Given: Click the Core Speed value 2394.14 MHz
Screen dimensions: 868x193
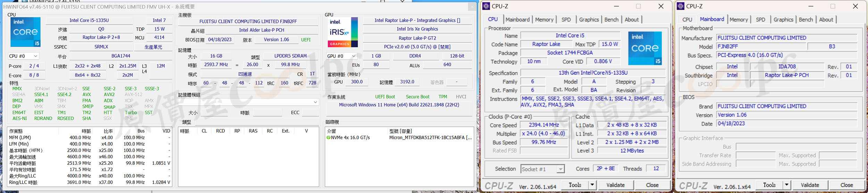Looking at the screenshot, I should (x=544, y=125).
